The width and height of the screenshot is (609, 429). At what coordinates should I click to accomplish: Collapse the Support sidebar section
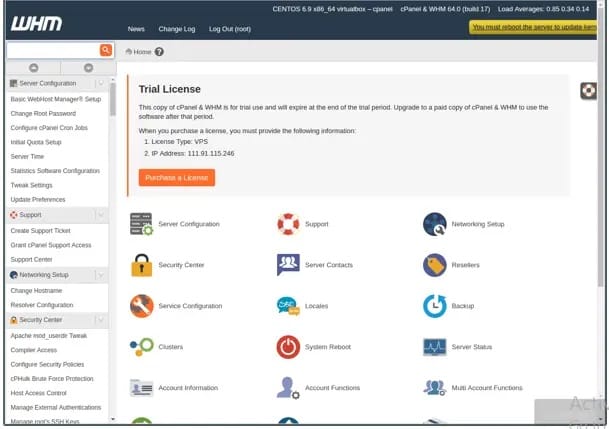tap(101, 215)
